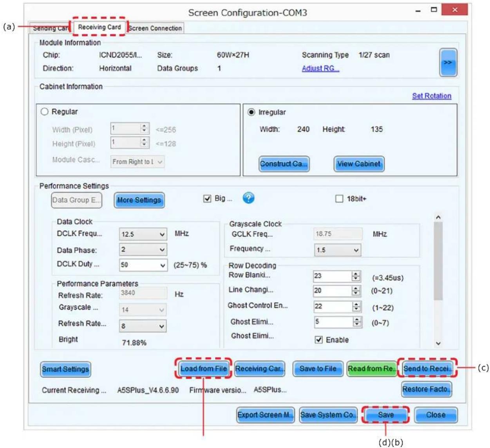Viewport: 490px width, 448px height.
Task: Open the Receiving Card tab
Action: (99, 27)
